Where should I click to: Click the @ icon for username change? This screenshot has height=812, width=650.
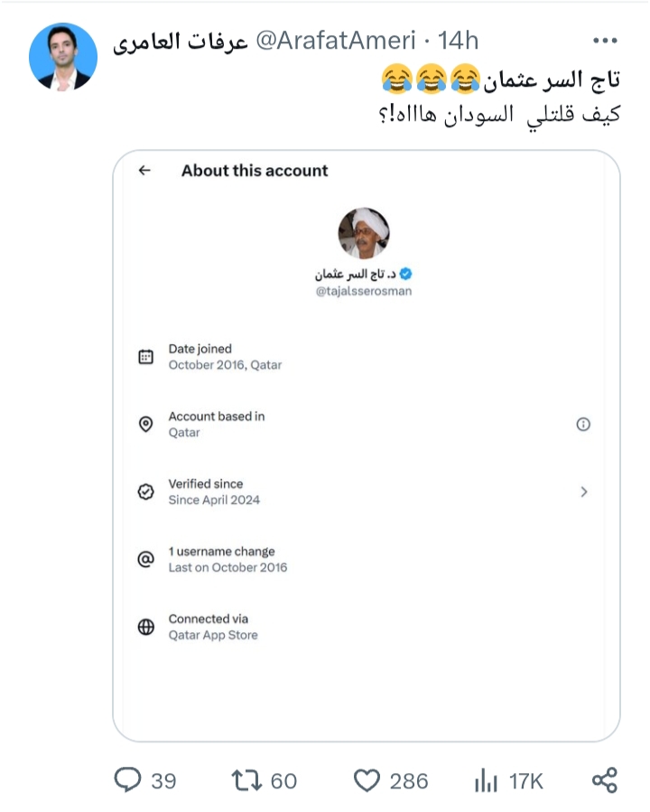[x=145, y=560]
